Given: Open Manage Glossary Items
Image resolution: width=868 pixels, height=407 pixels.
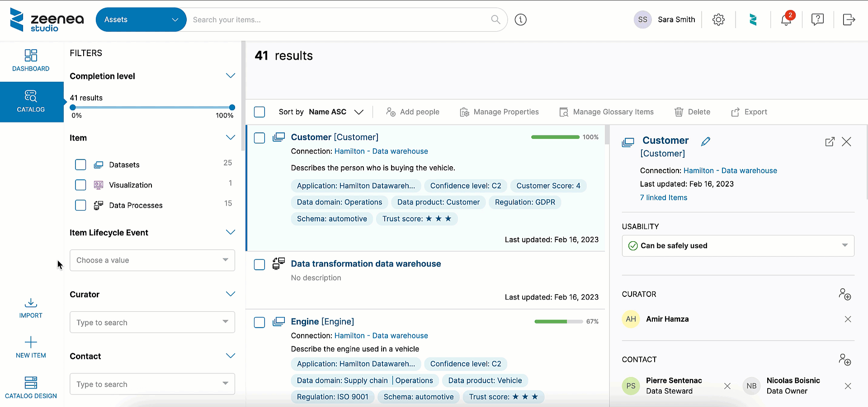Looking at the screenshot, I should click(606, 112).
